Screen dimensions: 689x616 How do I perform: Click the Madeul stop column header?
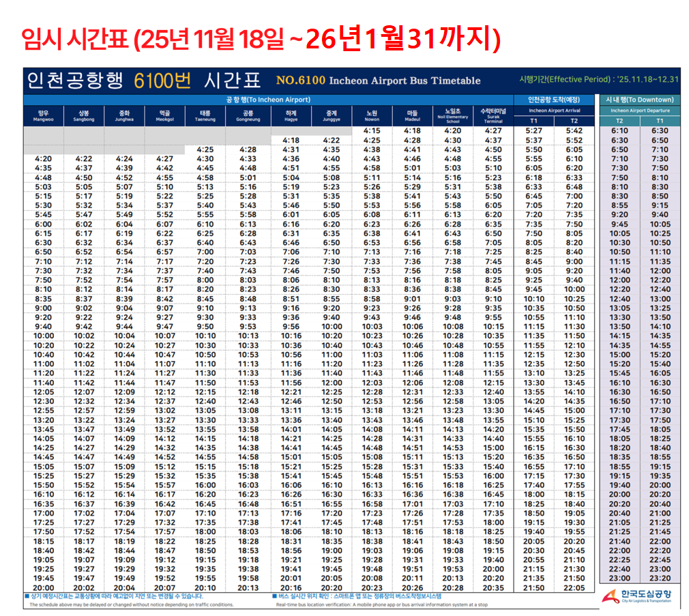412,115
